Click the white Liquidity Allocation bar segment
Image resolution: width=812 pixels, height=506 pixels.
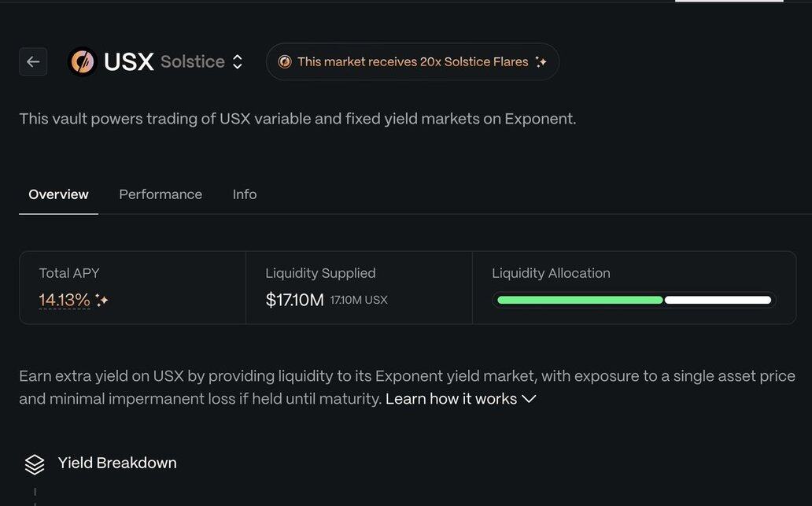[x=718, y=300]
